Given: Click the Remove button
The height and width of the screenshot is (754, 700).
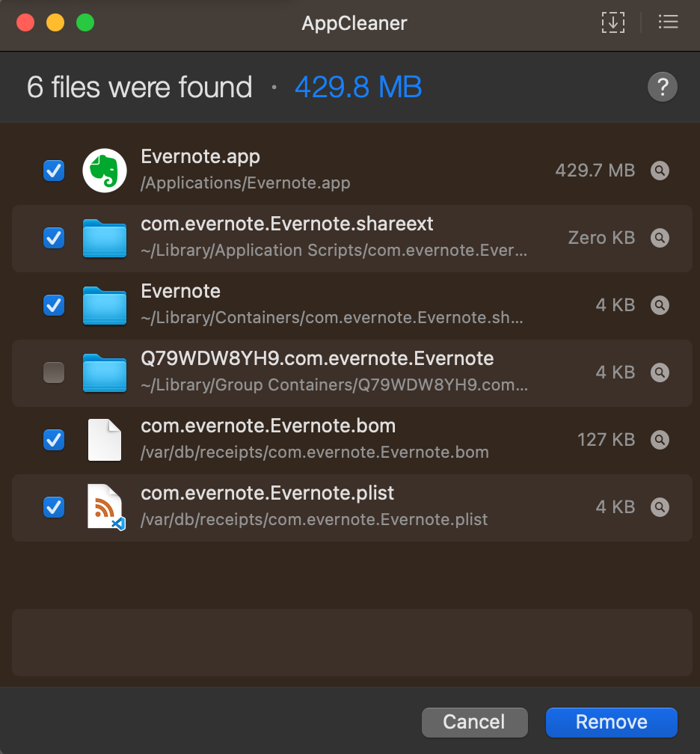Looking at the screenshot, I should [x=612, y=723].
